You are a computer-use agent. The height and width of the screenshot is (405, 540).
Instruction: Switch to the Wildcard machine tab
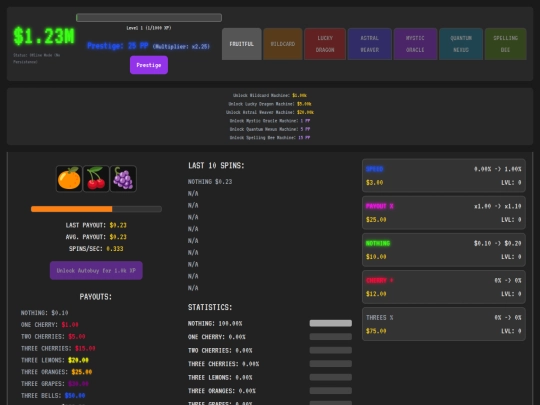pos(283,44)
